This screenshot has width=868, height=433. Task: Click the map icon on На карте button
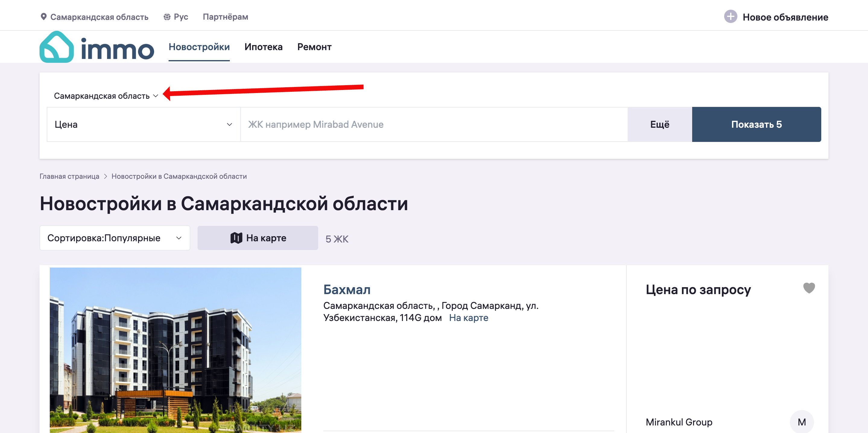(236, 238)
